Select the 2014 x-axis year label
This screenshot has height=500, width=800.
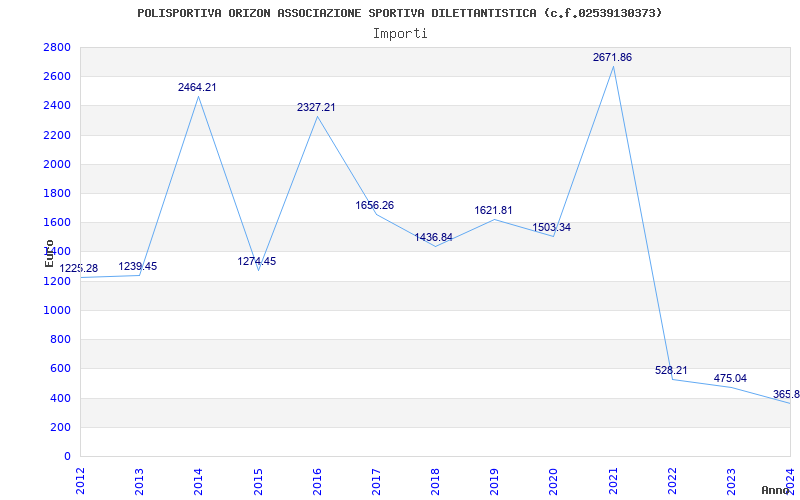[198, 481]
